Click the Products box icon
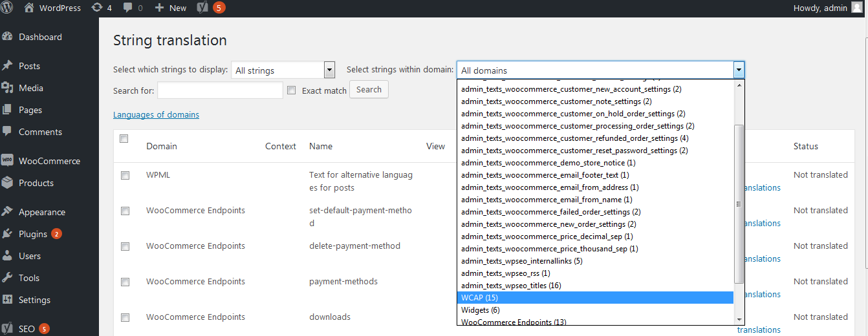Viewport: 868px width, 336px height. (x=8, y=183)
